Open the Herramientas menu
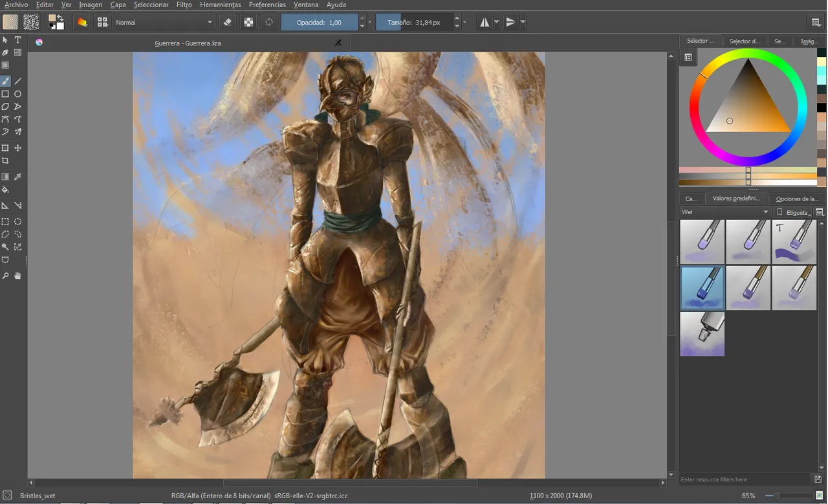This screenshot has height=504, width=828. click(220, 5)
